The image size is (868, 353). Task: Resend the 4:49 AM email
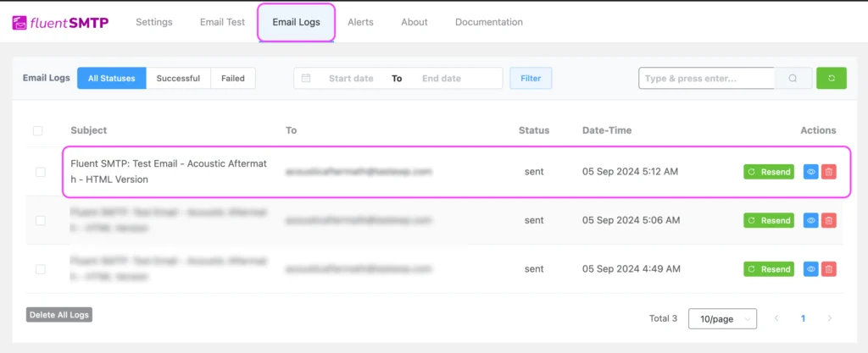coord(768,269)
